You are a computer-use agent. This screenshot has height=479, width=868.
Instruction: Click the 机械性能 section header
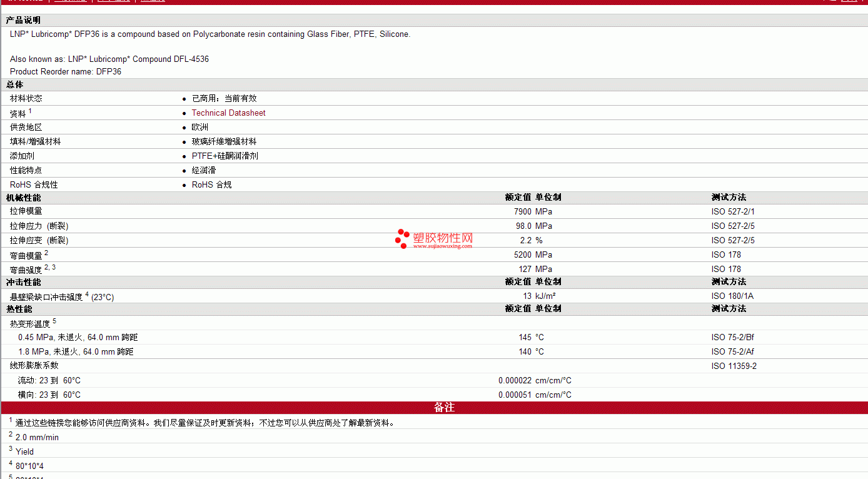click(23, 198)
